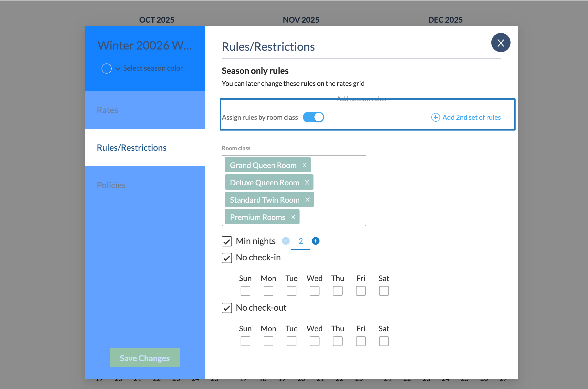Uncheck the Min nights checkbox

click(x=227, y=241)
